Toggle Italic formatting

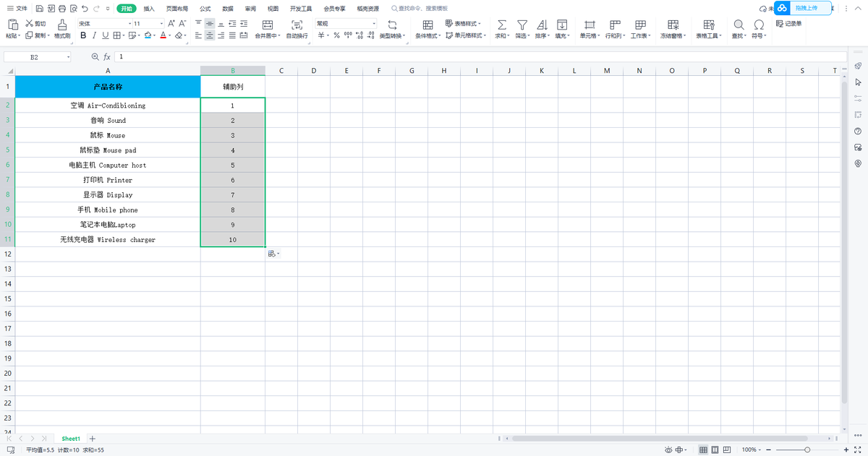pyautogui.click(x=94, y=35)
